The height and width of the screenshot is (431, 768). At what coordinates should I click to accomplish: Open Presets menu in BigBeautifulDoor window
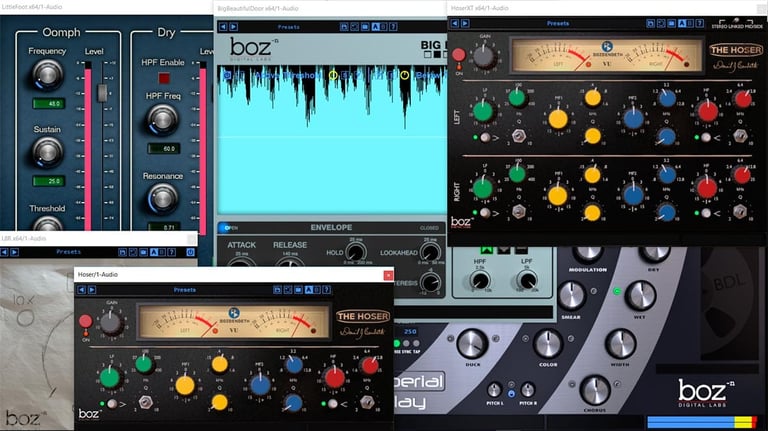(x=288, y=27)
